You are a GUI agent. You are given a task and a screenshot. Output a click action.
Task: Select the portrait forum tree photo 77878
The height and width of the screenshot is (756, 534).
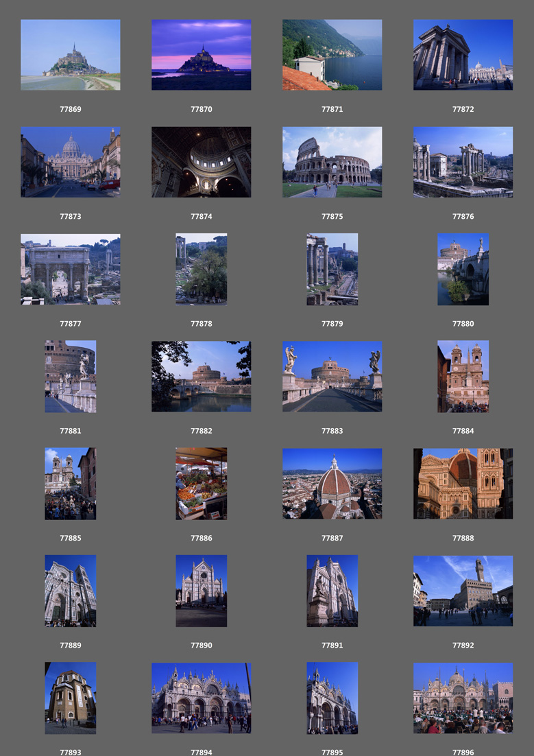(x=202, y=269)
